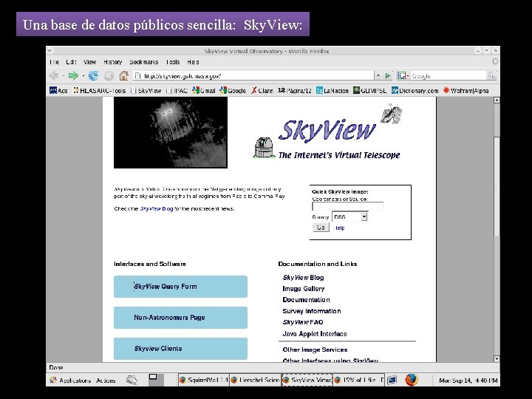The image size is (532, 399).
Task: Open the Other Image Services link
Action: point(315,349)
